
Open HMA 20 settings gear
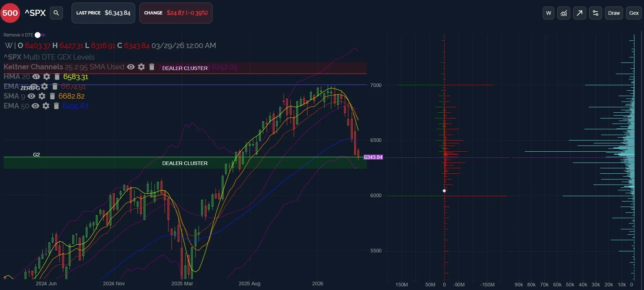tap(47, 77)
